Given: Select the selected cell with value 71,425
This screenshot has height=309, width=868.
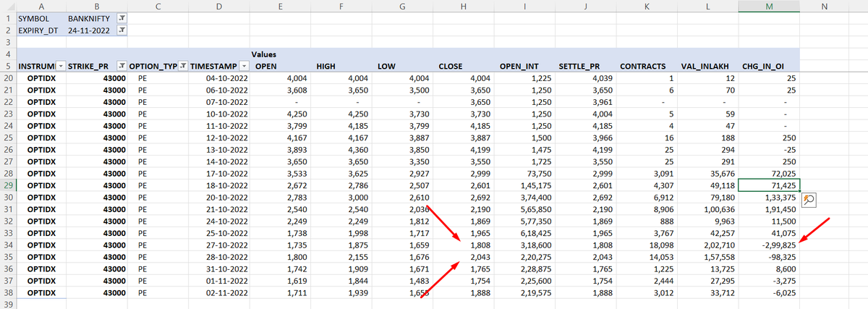Looking at the screenshot, I should (769, 186).
